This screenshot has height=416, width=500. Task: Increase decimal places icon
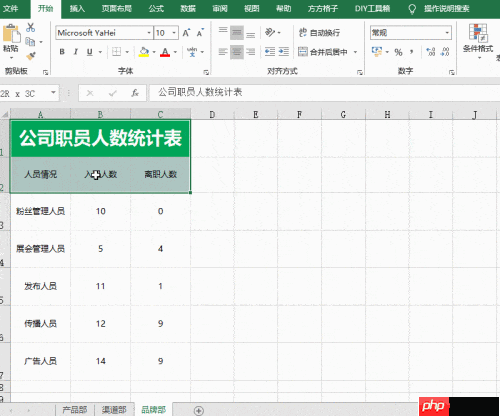coord(430,52)
